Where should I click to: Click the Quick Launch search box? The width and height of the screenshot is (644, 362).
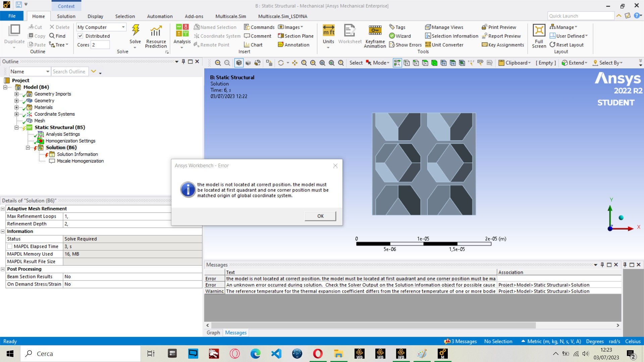pos(581,16)
